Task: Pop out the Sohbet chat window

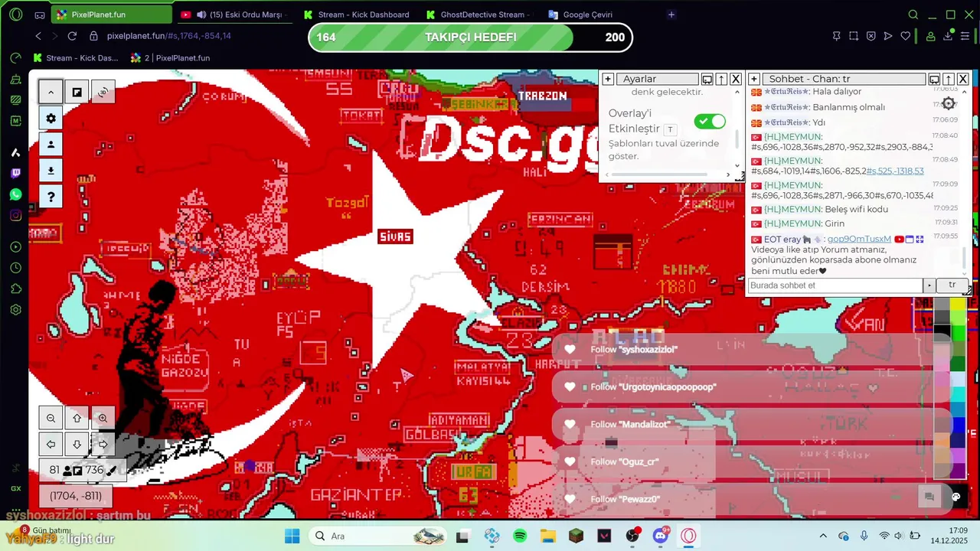Action: pyautogui.click(x=935, y=79)
